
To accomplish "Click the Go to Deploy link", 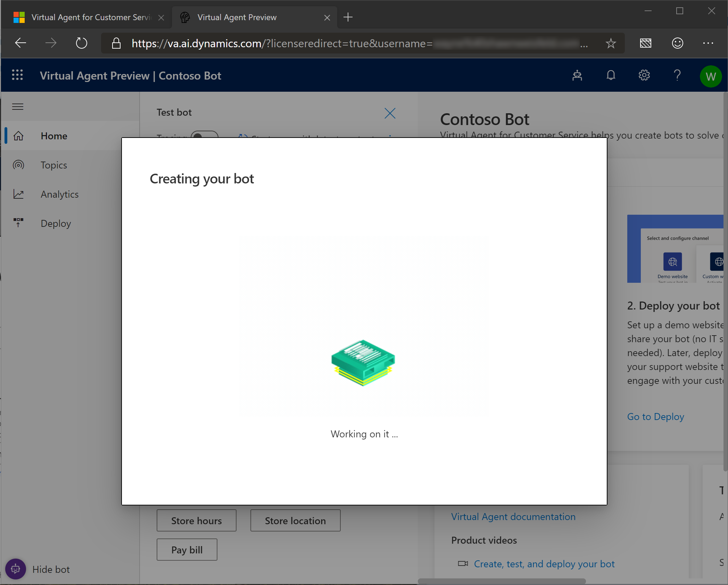I will 655,417.
